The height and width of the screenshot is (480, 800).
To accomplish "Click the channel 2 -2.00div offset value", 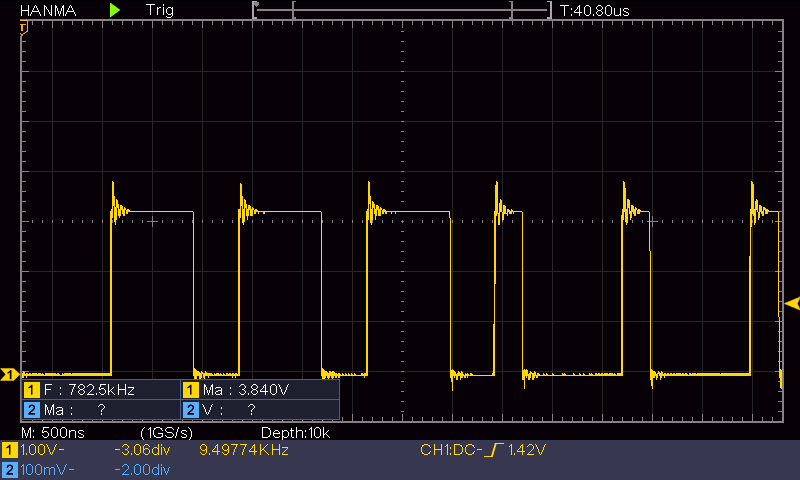I will [144, 469].
